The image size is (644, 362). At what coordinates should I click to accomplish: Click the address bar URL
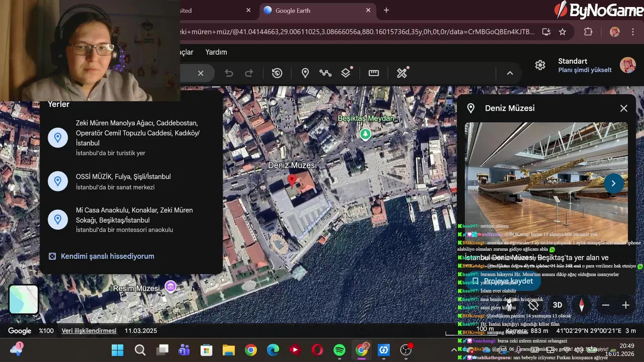[357, 32]
